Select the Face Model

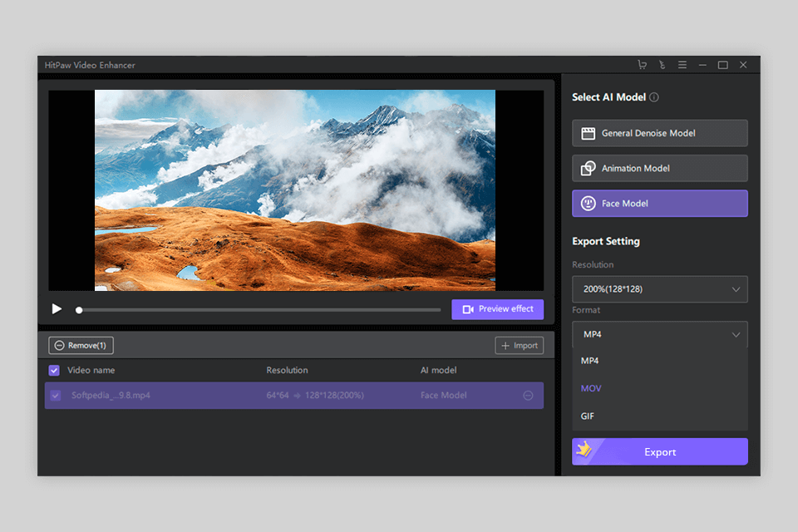pyautogui.click(x=659, y=203)
